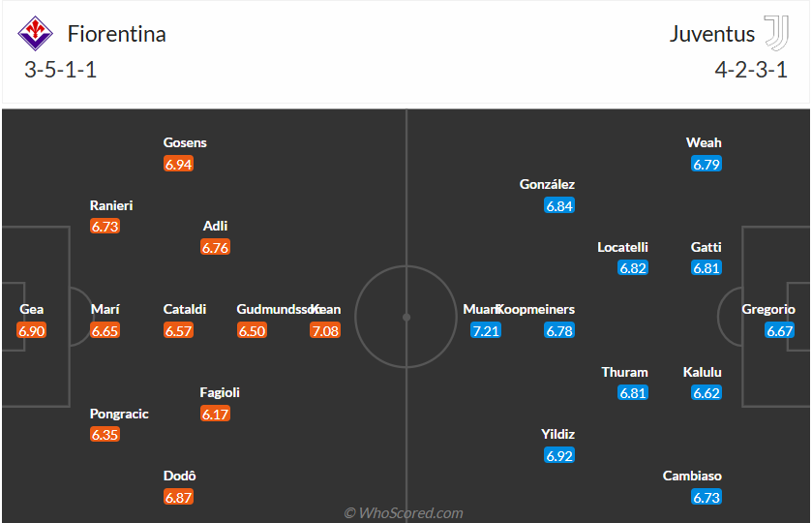Select the Fiorentina team name

116,34
